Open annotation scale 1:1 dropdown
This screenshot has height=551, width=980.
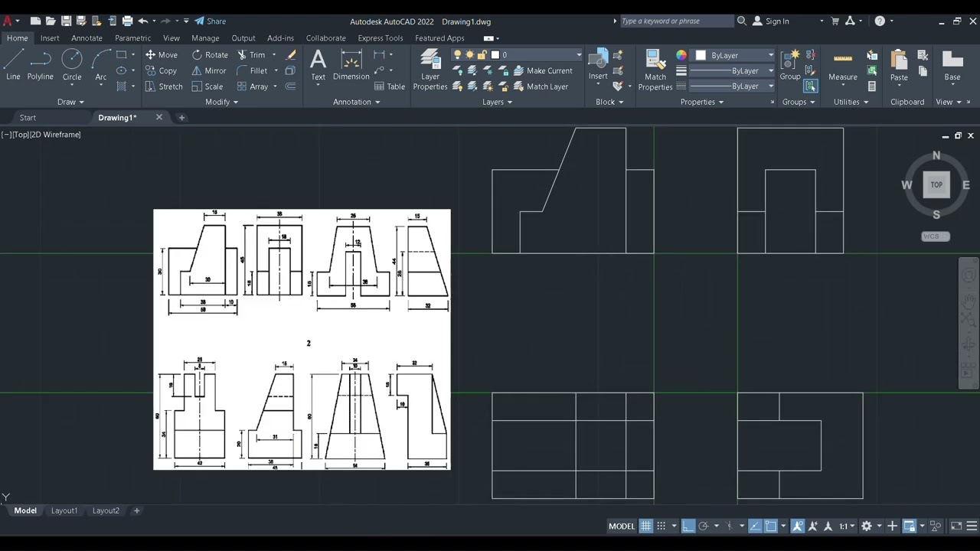coord(846,526)
